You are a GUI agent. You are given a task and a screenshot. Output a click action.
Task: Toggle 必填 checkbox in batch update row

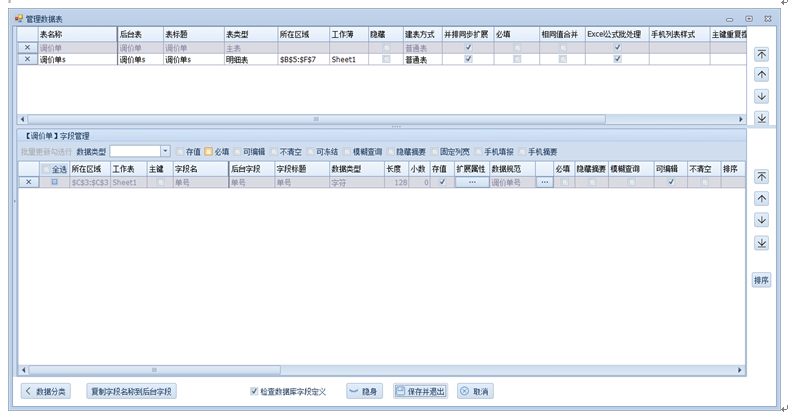coord(209,151)
